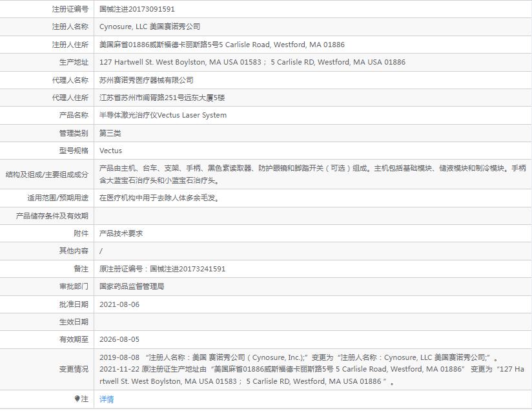The height and width of the screenshot is (411, 532).
Task: Select production address 127 Hartwell St. value
Action: pyautogui.click(x=252, y=62)
